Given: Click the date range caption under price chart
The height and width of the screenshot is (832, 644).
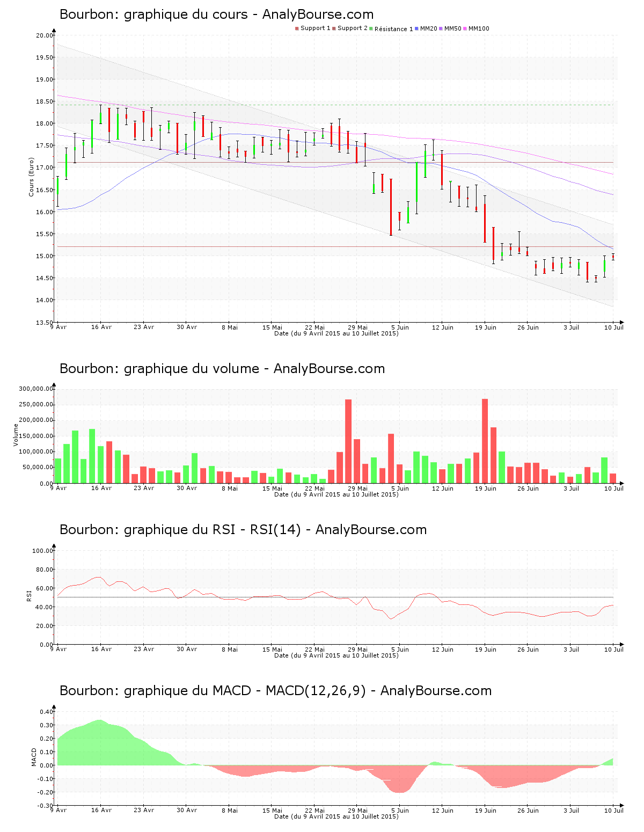Looking at the screenshot, I should tap(336, 333).
